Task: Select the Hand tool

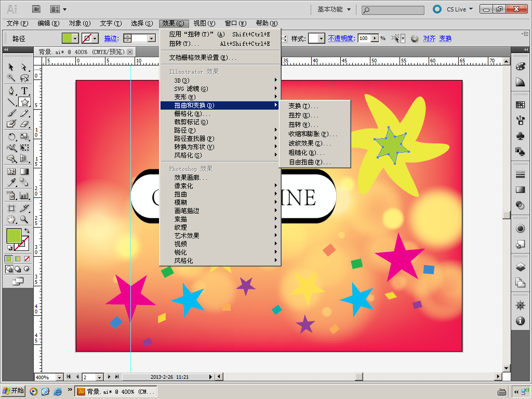Action: [x=11, y=220]
